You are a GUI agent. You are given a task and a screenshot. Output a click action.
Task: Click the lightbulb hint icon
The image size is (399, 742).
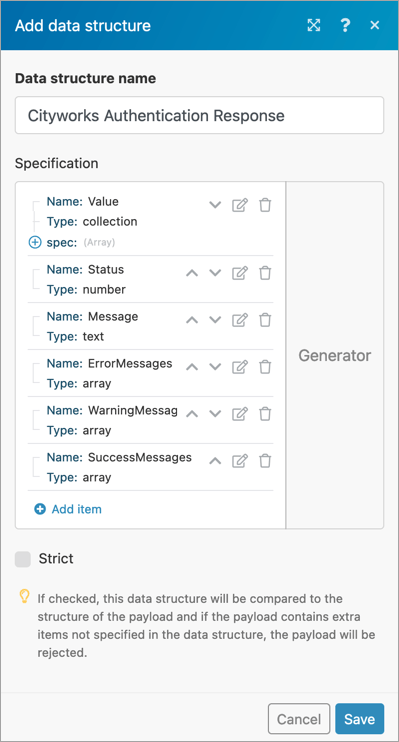click(24, 596)
